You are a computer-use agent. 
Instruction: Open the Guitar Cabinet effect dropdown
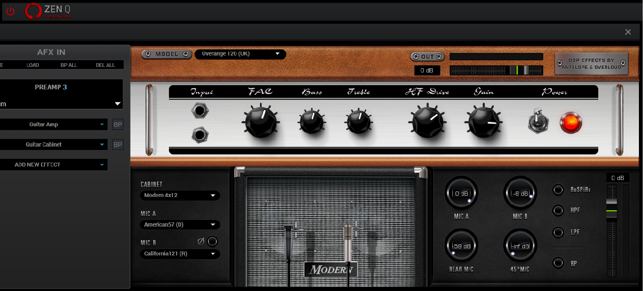coord(53,144)
